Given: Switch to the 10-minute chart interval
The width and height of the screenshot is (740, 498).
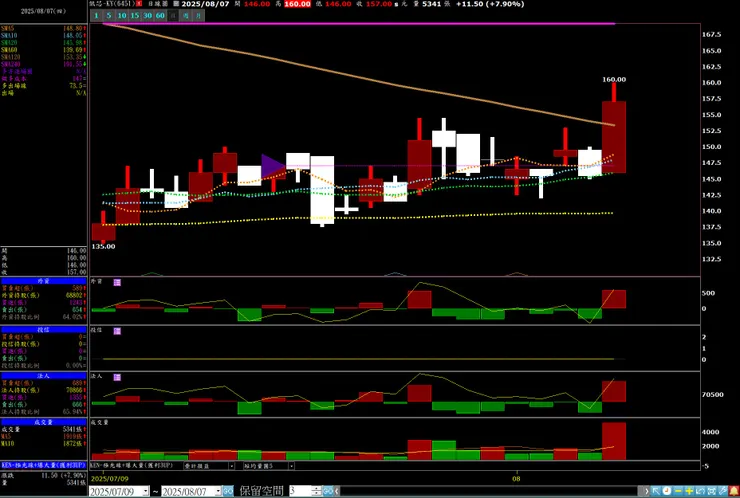Looking at the screenshot, I should pos(122,16).
